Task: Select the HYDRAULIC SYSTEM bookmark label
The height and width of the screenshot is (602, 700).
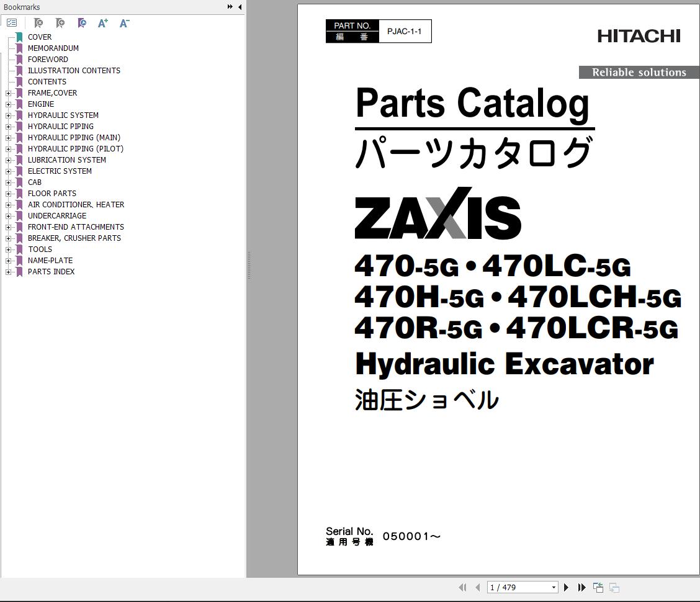Action: coord(63,115)
